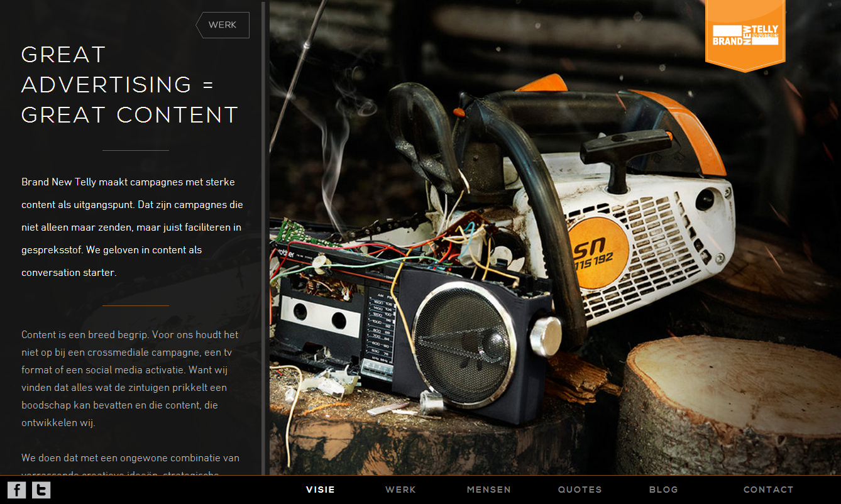This screenshot has width=841, height=504.
Task: Click the silver tuning knob on the radio
Action: pyautogui.click(x=545, y=336)
